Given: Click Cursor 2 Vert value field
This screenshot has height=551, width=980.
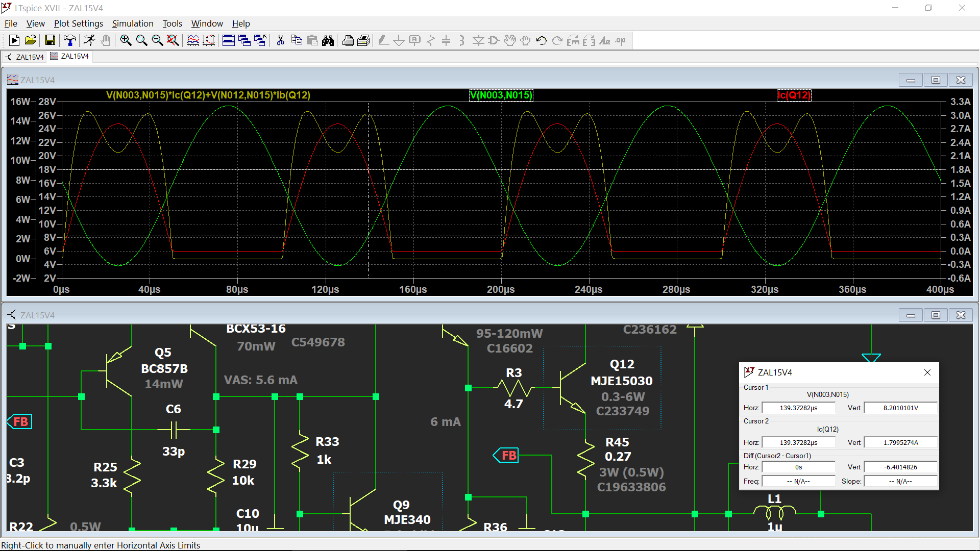Looking at the screenshot, I should (901, 442).
